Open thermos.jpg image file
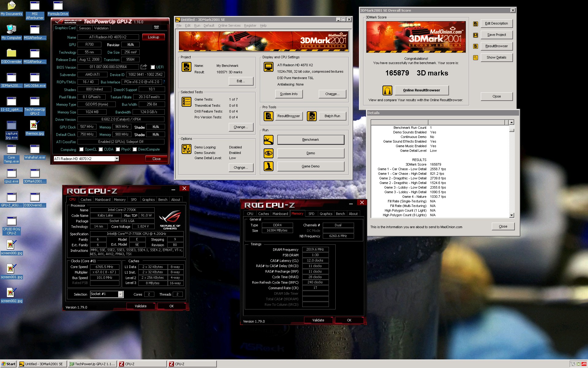 pos(35,128)
